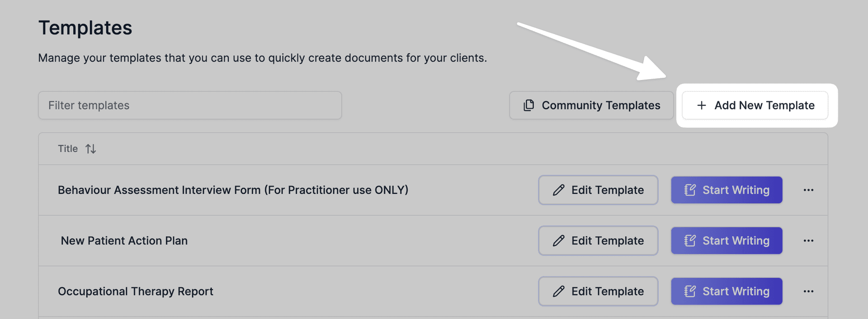Open Community Templates
Image resolution: width=868 pixels, height=319 pixels.
[x=591, y=105]
